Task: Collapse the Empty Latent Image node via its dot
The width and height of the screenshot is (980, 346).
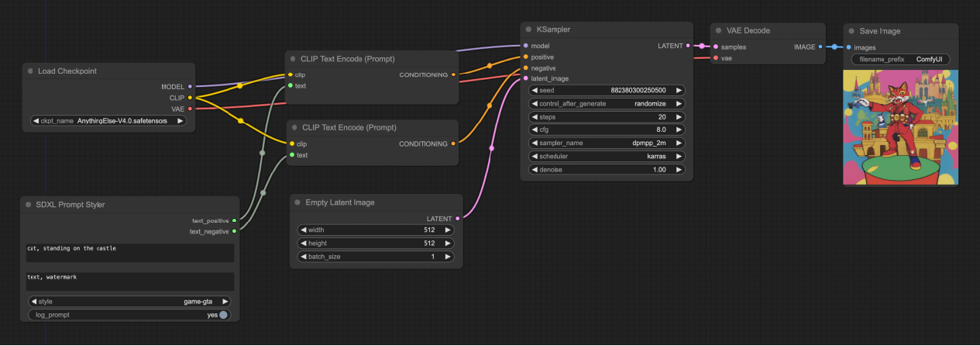Action: pyautogui.click(x=297, y=202)
